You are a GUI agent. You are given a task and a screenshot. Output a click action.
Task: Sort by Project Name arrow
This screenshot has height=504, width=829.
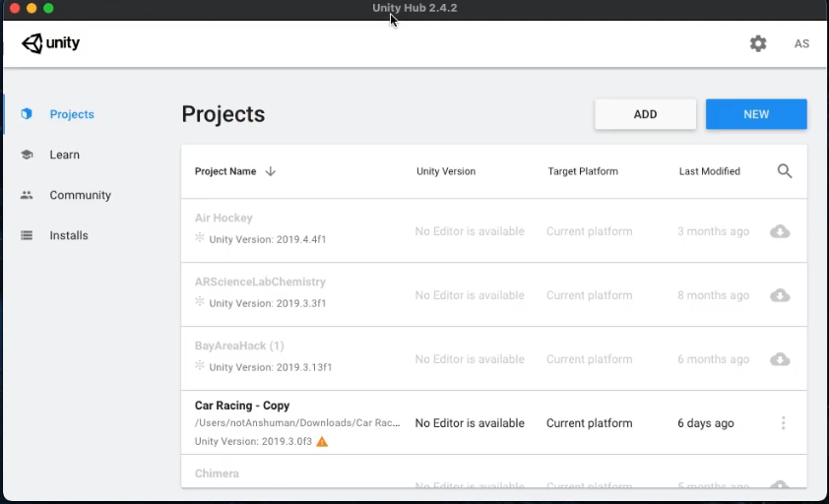point(271,171)
